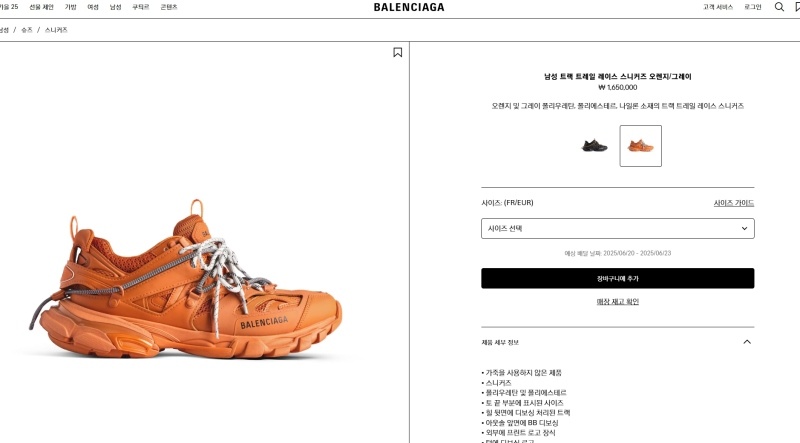Screen dimensions: 800x443
Task: Open the 가방 menu item
Action: [x=70, y=7]
